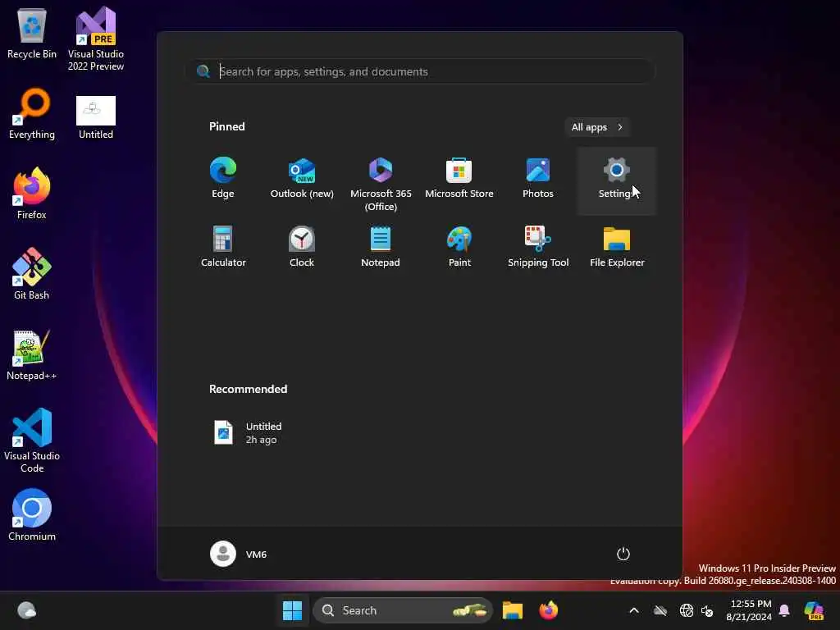Screen dimensions: 840x630
Task: Show hidden system tray icons
Action: [x=634, y=610]
